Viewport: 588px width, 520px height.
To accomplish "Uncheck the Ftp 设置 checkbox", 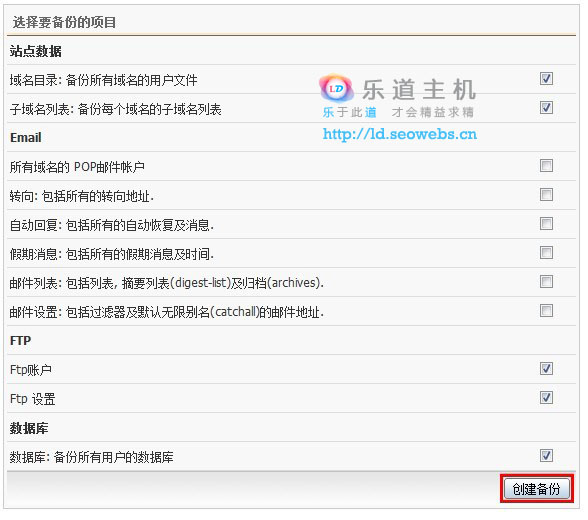I will click(546, 397).
